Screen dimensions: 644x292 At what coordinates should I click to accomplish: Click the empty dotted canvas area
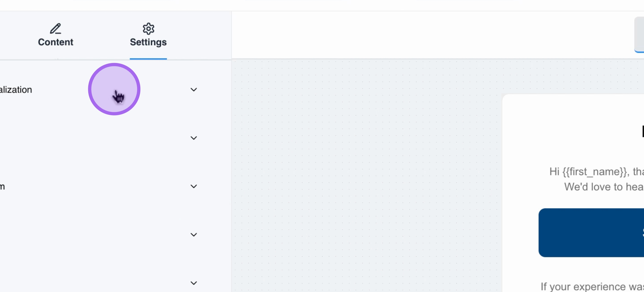364,176
